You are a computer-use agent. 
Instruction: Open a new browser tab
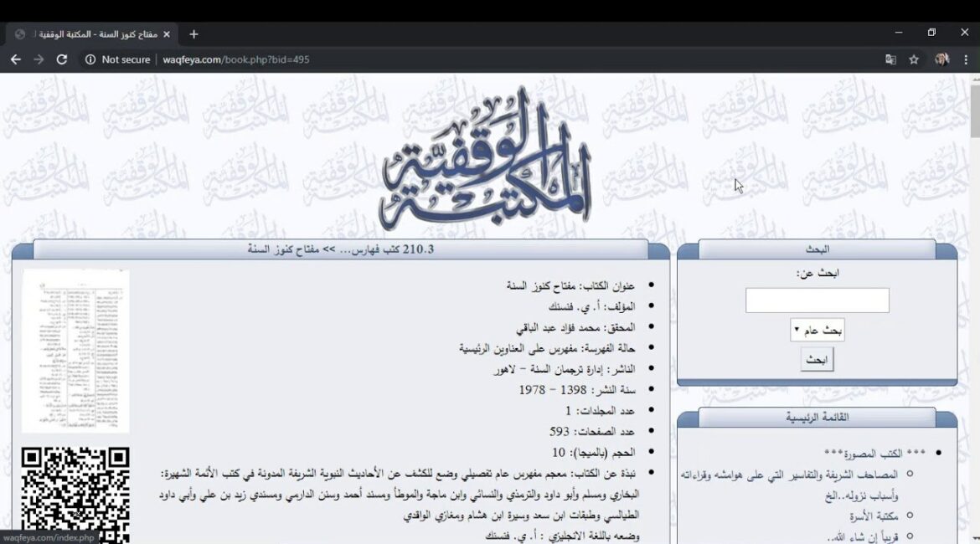tap(193, 34)
